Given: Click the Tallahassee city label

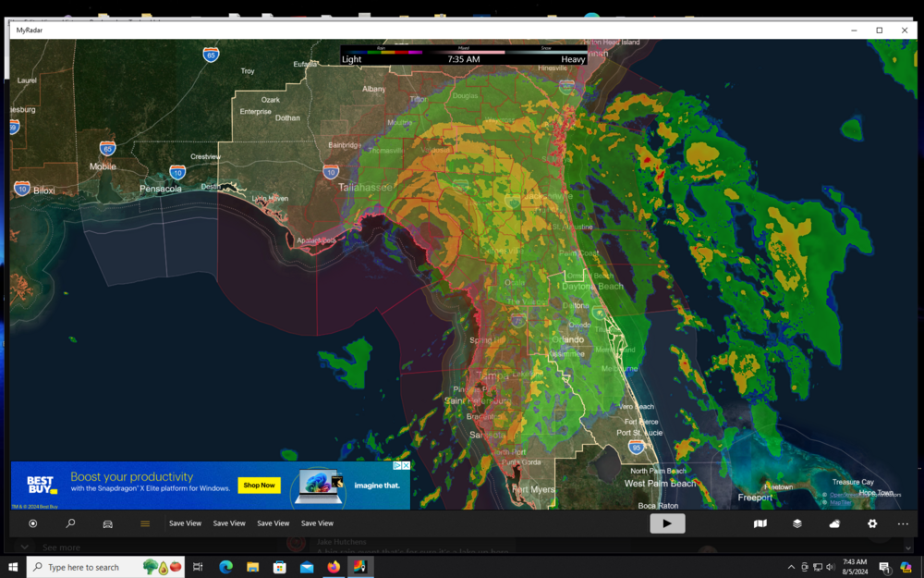Looking at the screenshot, I should 365,188.
